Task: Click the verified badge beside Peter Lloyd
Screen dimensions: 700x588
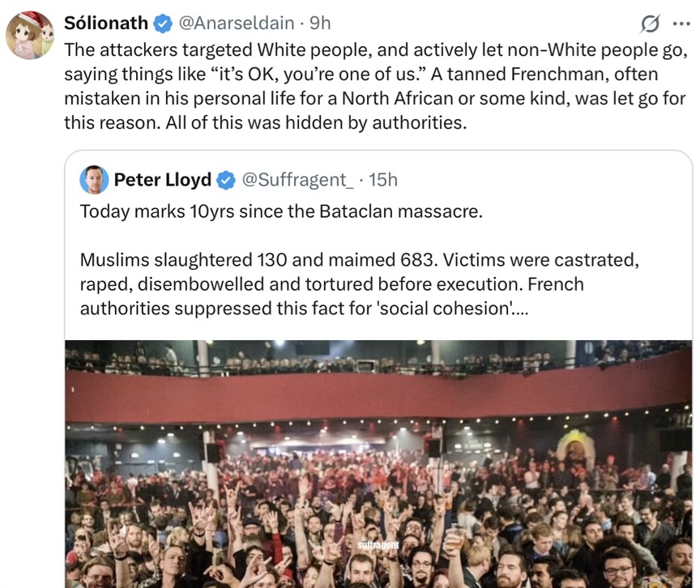Action: point(227,179)
